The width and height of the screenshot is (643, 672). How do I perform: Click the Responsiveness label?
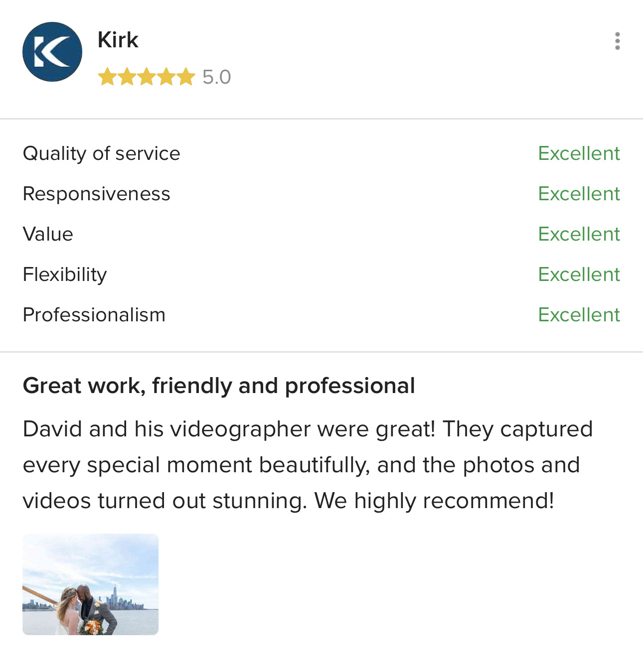click(97, 194)
